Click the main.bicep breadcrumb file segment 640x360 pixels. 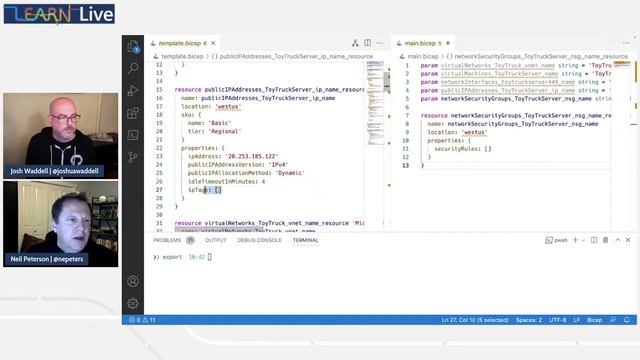(423, 56)
